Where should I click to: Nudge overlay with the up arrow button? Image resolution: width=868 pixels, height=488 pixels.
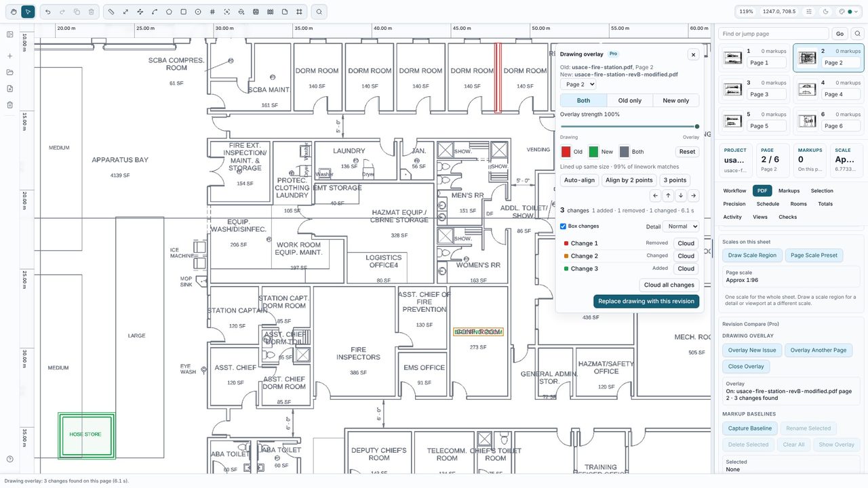(668, 195)
